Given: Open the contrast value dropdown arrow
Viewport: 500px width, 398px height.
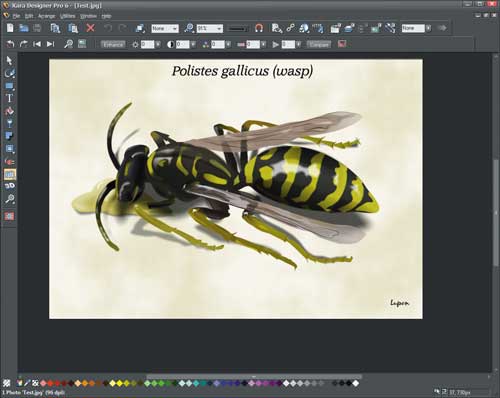Looking at the screenshot, I should [193, 44].
